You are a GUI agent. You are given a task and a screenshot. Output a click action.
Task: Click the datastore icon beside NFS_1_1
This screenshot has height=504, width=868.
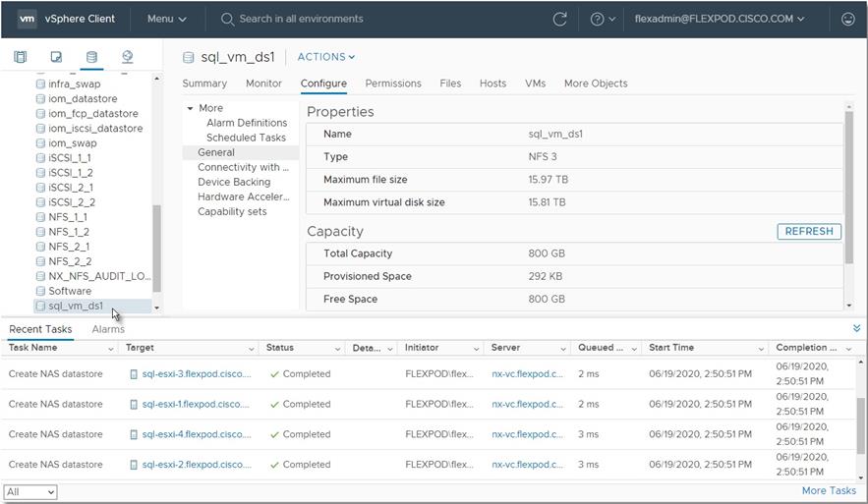coord(40,217)
